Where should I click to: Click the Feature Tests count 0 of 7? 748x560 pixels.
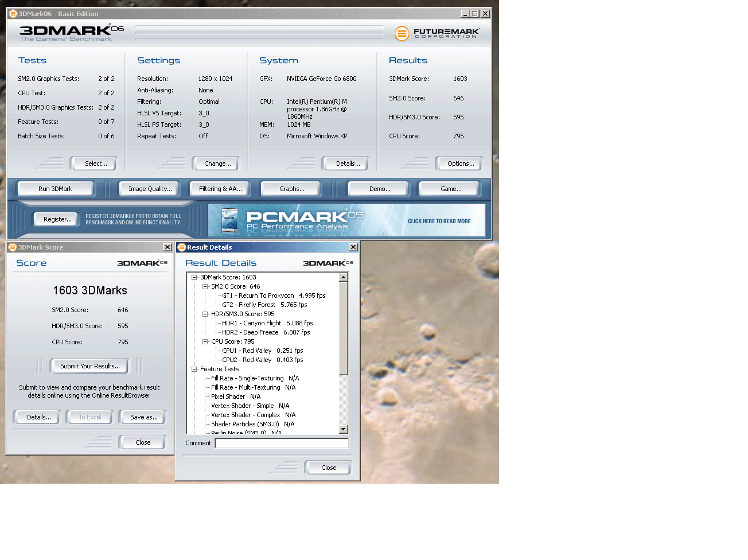pos(106,122)
